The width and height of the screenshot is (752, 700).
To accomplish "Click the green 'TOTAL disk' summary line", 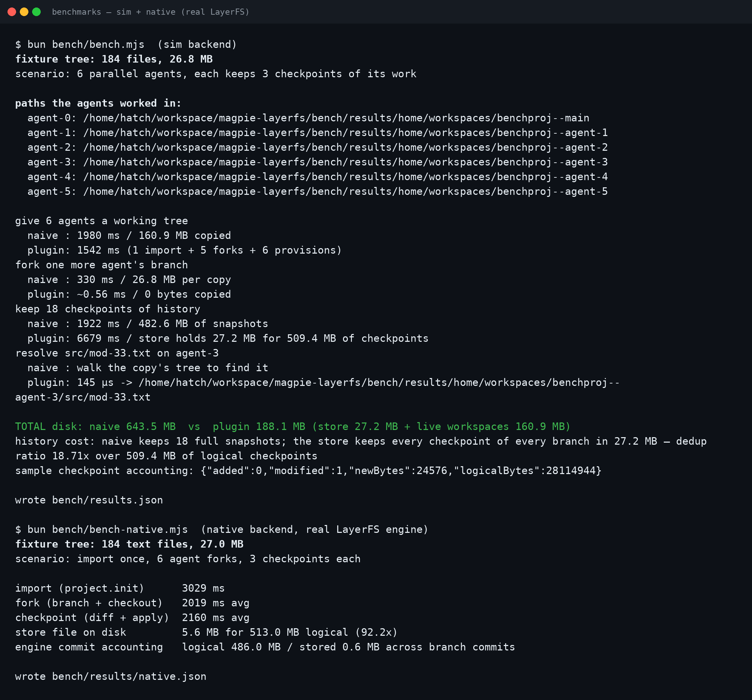I will pyautogui.click(x=293, y=427).
